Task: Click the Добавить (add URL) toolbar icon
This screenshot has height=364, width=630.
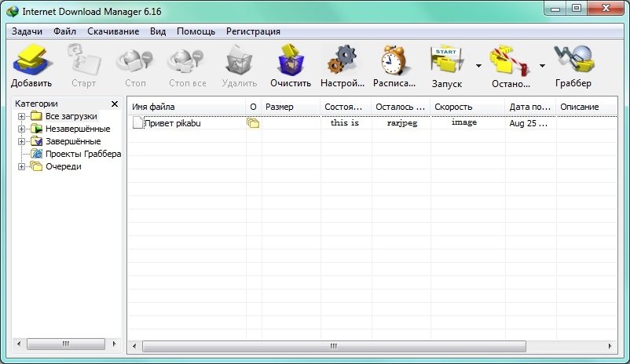Action: [x=31, y=60]
